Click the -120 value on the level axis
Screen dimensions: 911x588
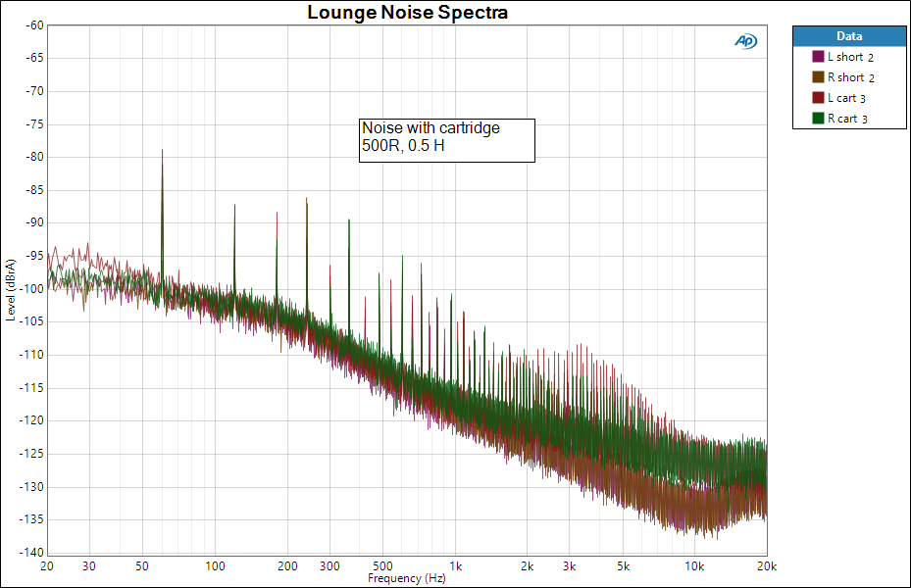point(31,420)
